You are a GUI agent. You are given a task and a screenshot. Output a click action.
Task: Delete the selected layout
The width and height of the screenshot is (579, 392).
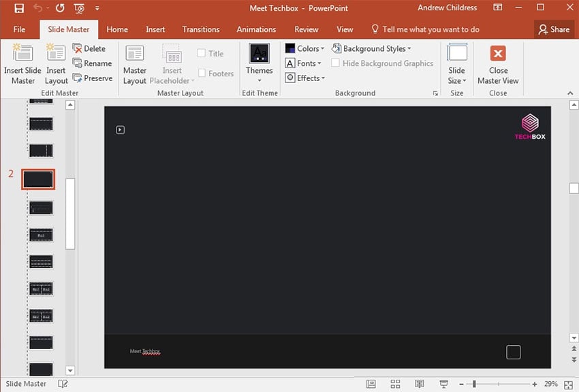click(89, 49)
